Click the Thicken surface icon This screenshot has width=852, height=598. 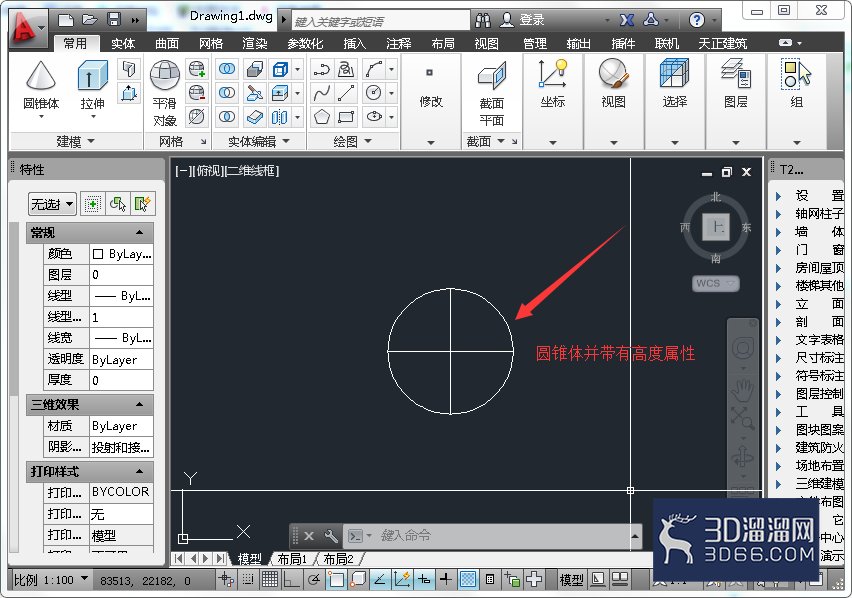click(x=254, y=116)
